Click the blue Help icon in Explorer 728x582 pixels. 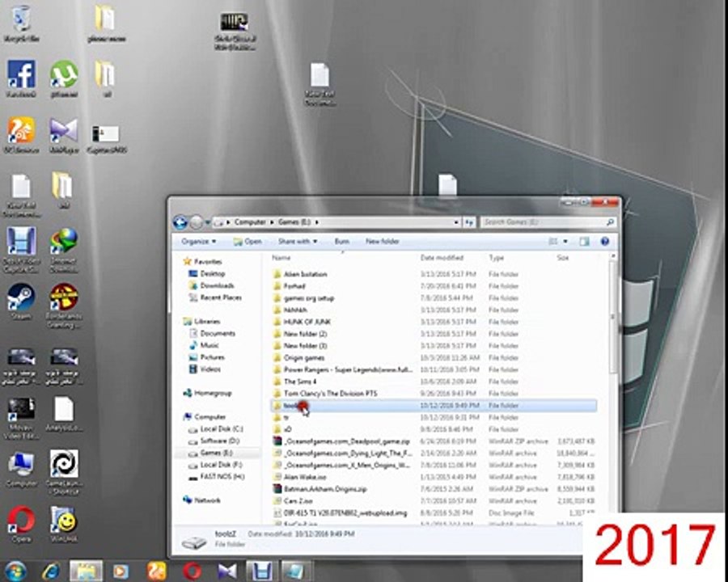604,242
